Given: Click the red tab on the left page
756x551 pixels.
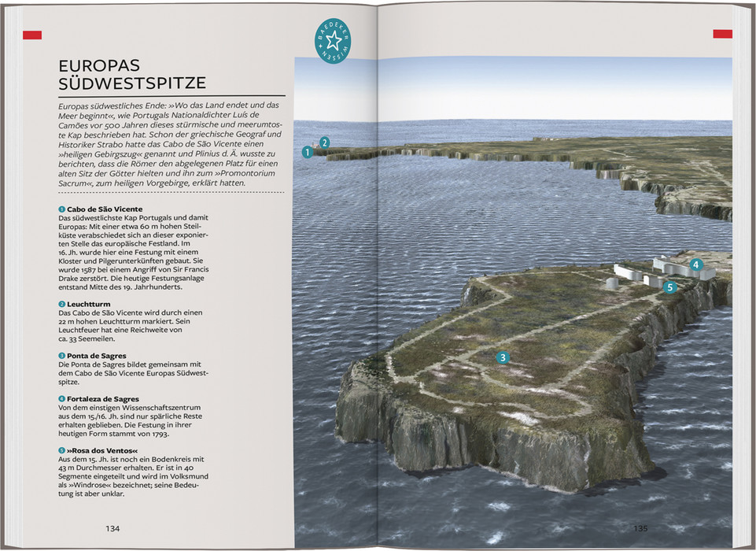Looking at the screenshot, I should pyautogui.click(x=32, y=35).
